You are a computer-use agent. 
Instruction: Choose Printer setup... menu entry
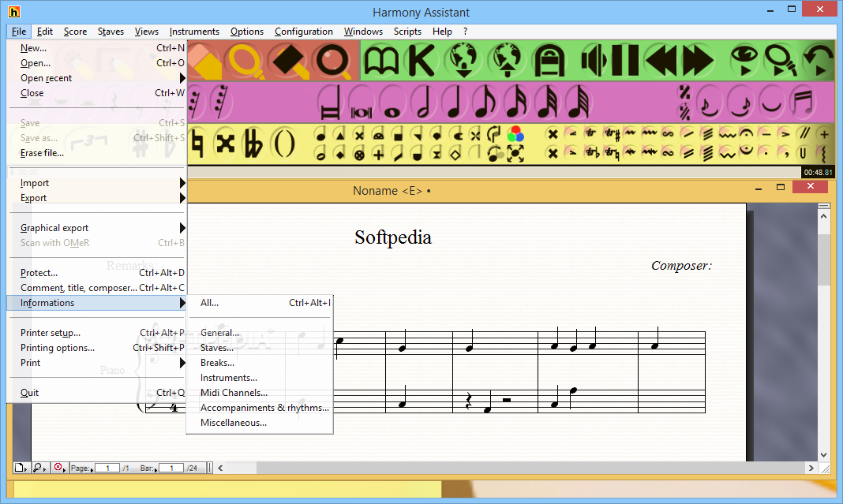97,333
